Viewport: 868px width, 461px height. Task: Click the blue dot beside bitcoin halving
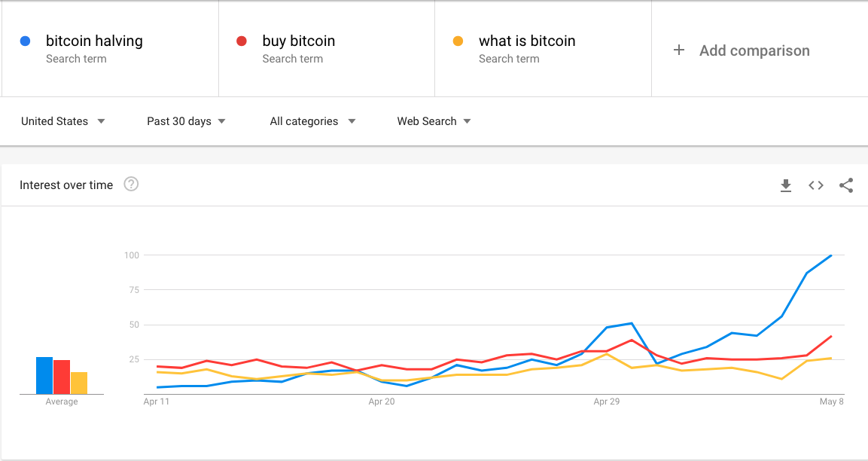(x=26, y=41)
